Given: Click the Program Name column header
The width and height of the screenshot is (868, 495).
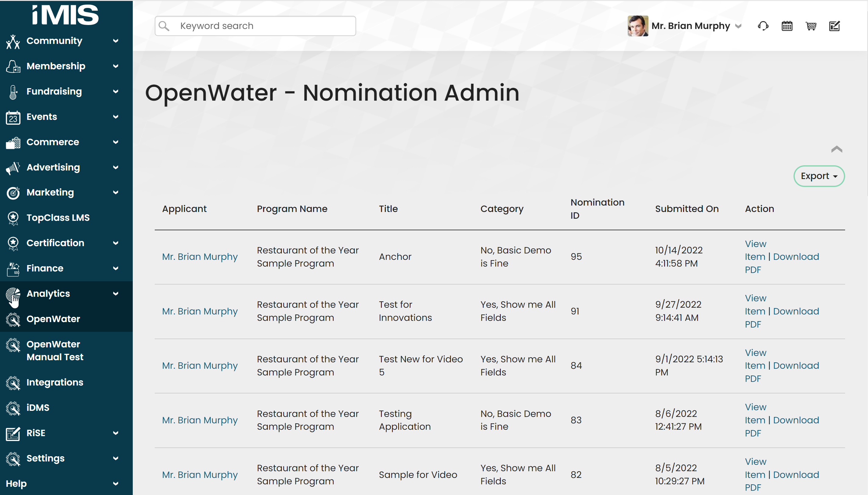Looking at the screenshot, I should coord(292,209).
